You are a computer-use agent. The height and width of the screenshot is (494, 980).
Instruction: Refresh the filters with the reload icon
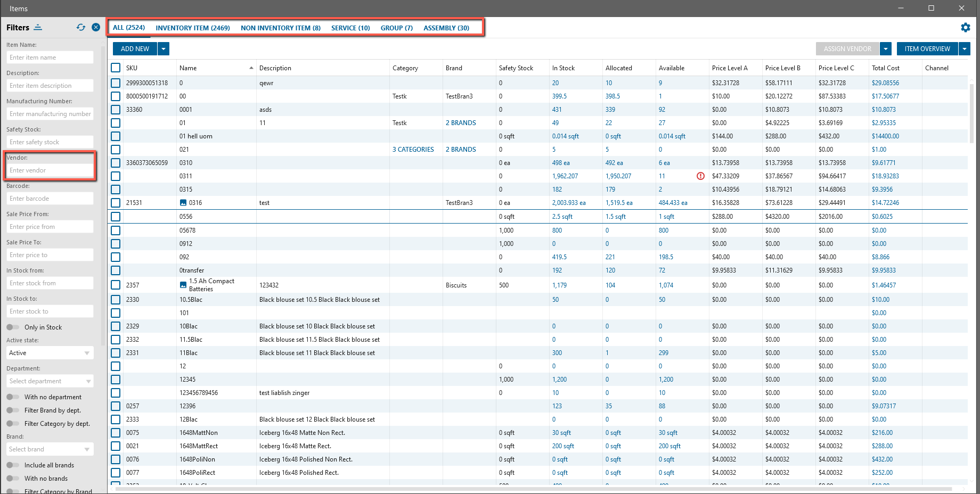pyautogui.click(x=81, y=27)
